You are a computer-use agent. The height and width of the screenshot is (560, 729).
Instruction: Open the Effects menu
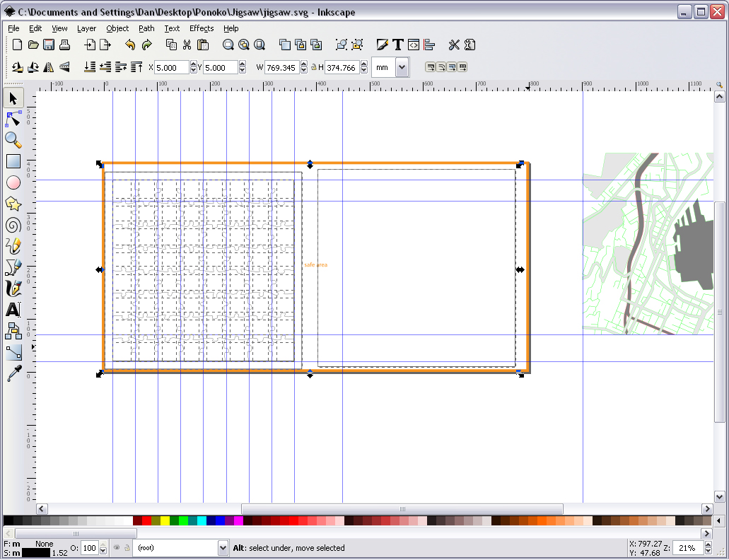click(201, 28)
